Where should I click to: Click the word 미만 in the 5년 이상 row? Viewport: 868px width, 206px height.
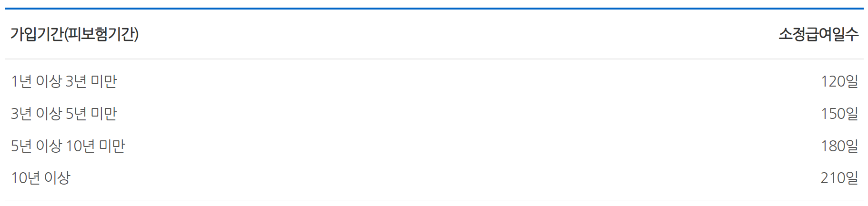click(112, 146)
